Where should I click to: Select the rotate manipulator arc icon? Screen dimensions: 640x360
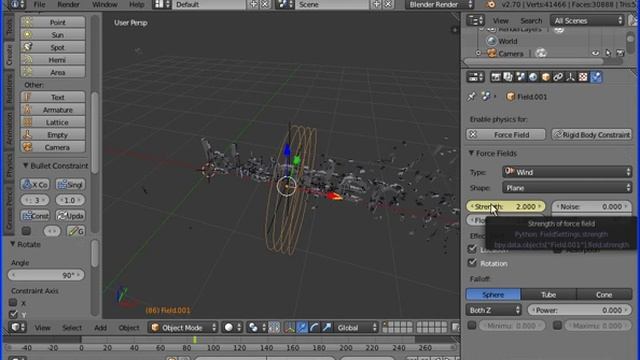[x=314, y=327]
